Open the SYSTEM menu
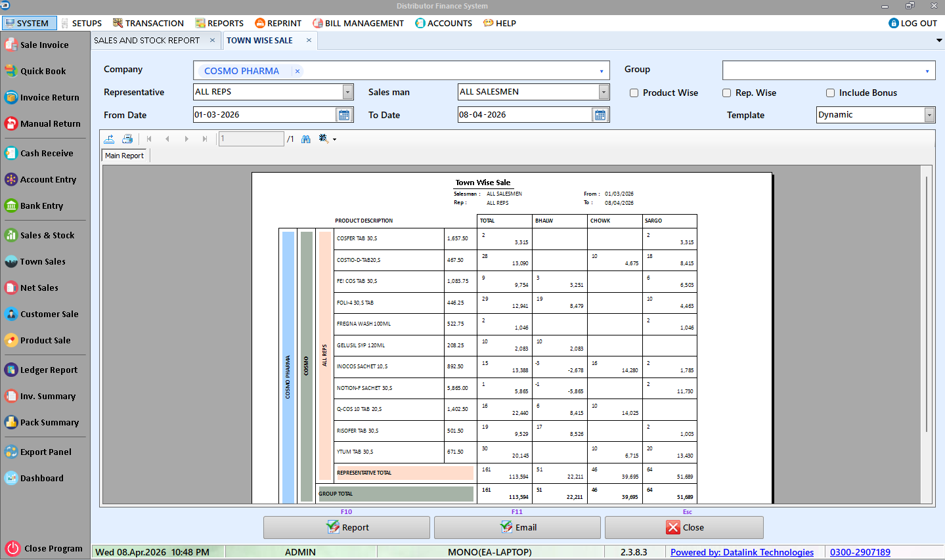Image resolution: width=945 pixels, height=560 pixels. click(28, 23)
